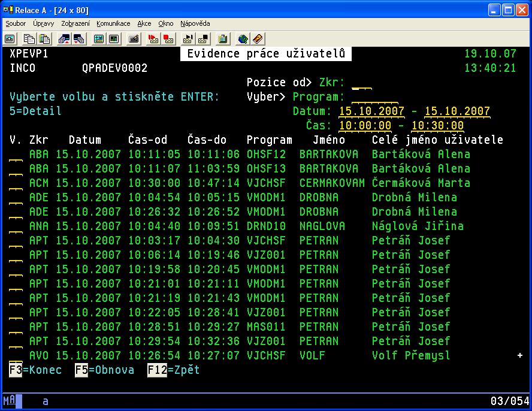Select the 5=Detail option text
The width and height of the screenshot is (532, 411).
click(x=35, y=111)
